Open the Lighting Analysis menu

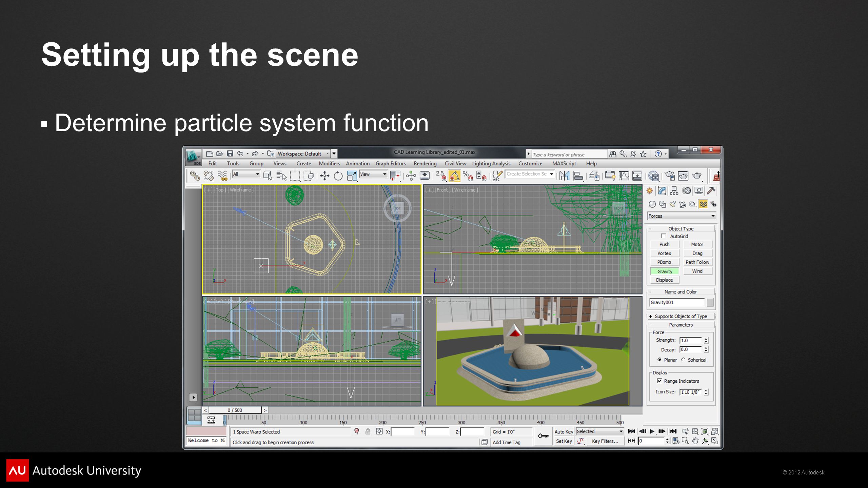coord(491,163)
